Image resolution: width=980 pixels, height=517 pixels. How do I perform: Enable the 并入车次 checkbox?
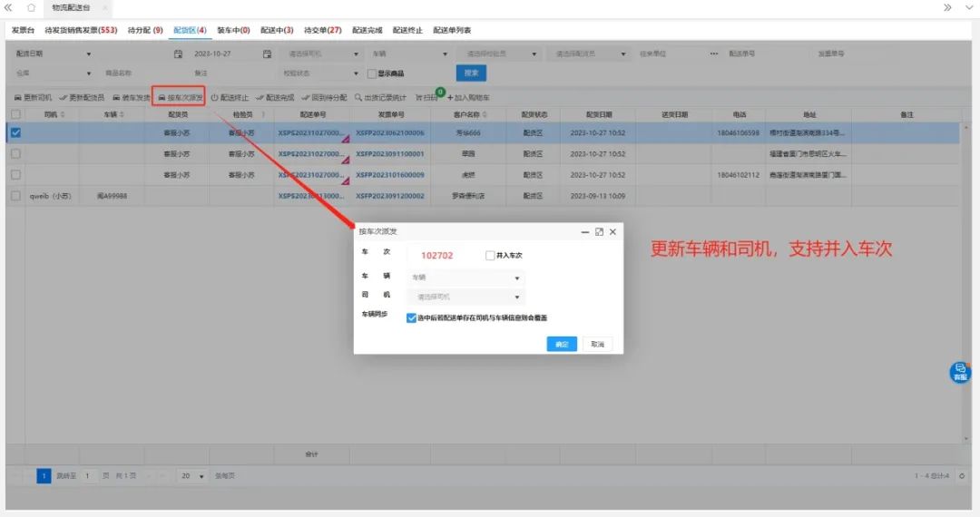[490, 256]
